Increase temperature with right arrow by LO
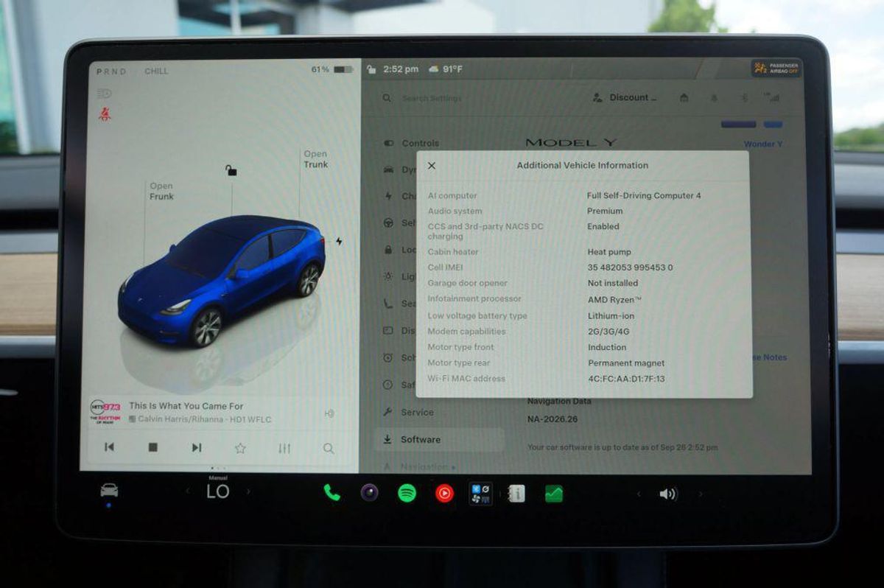Viewport: 884px width, 588px height. 248,491
